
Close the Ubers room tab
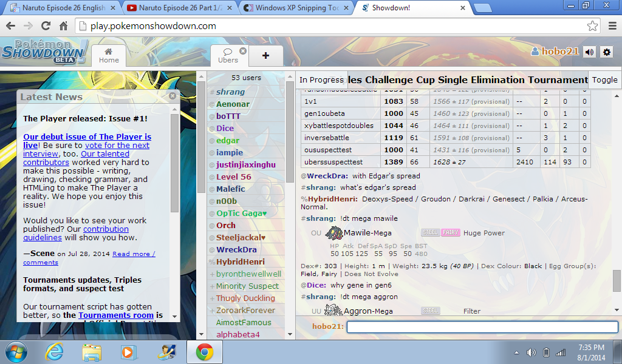point(243,51)
